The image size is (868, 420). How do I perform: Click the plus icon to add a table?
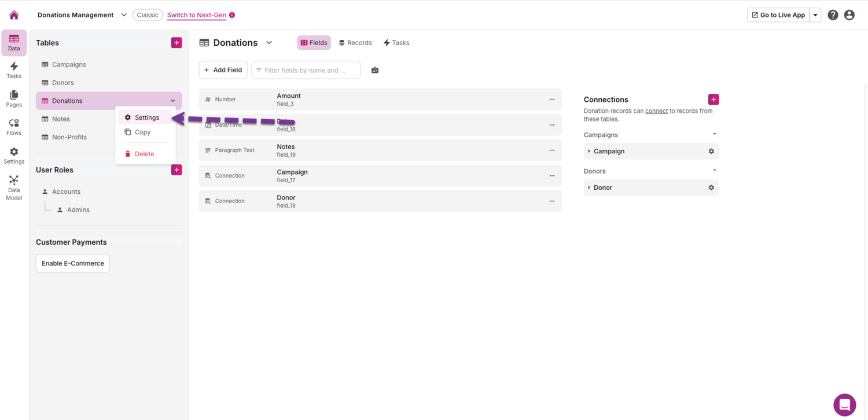176,42
